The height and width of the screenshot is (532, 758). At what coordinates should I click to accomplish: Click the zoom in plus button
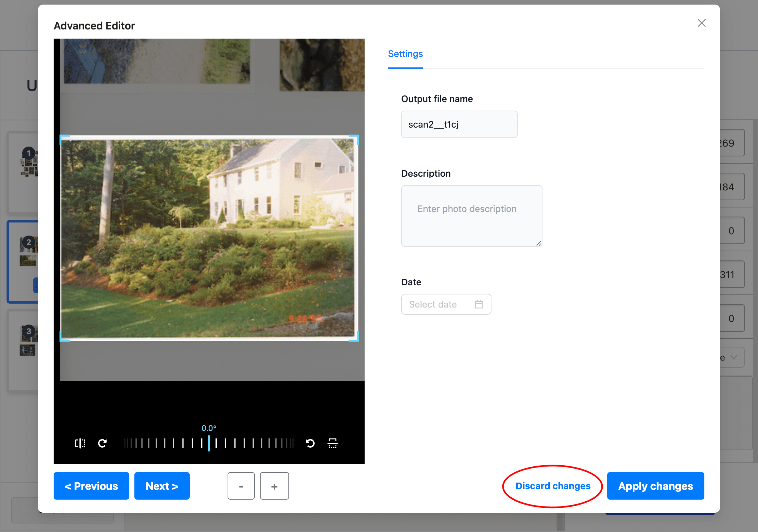(274, 486)
